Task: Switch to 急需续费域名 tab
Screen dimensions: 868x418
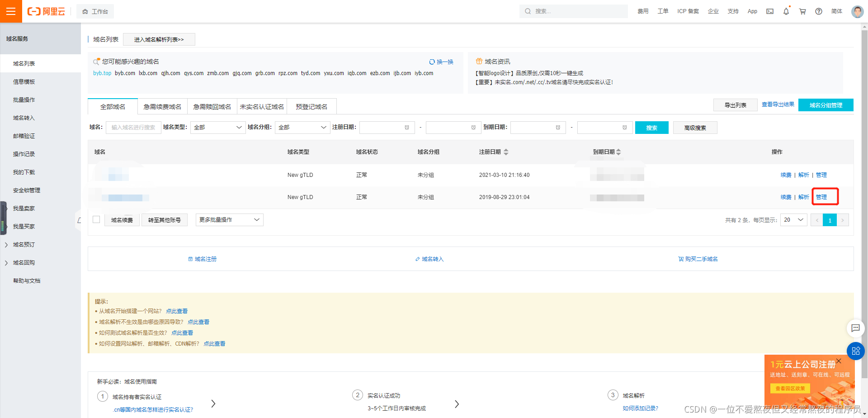Action: [162, 107]
